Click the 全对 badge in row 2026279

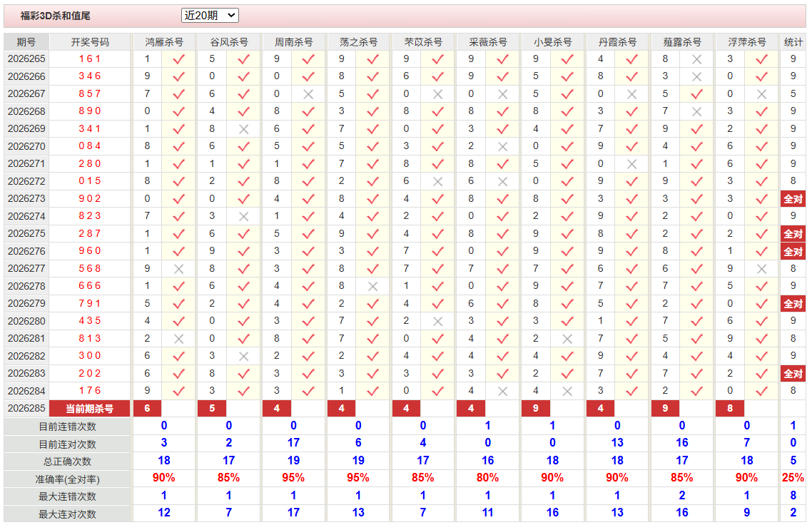click(793, 304)
